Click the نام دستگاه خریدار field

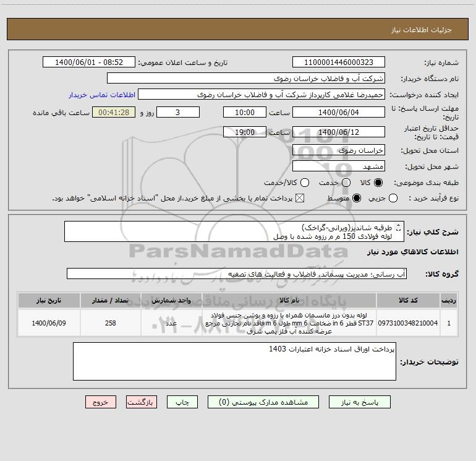point(246,78)
